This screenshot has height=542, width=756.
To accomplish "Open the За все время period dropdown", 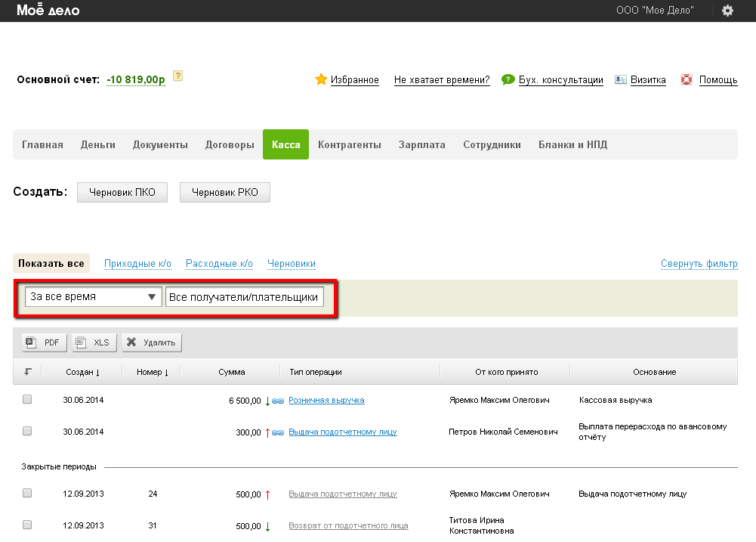I will (94, 297).
